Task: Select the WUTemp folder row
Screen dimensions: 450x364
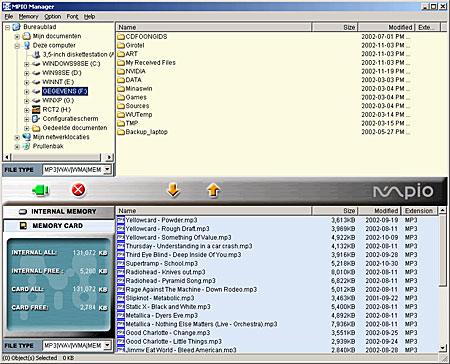Action: tap(139, 115)
